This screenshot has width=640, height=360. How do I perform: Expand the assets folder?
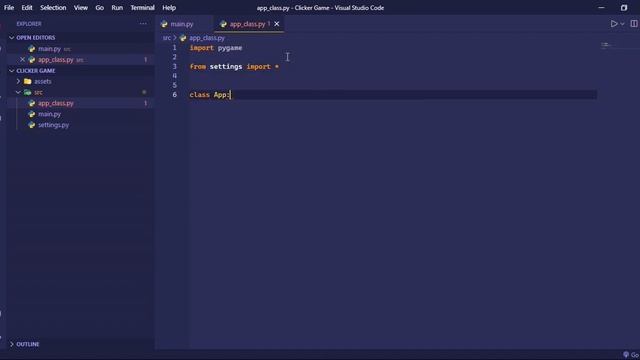click(x=18, y=81)
